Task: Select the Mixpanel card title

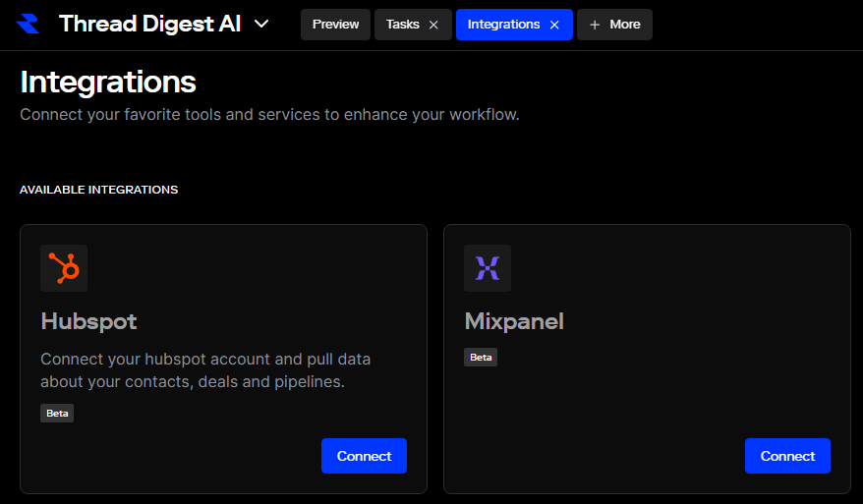Action: pyautogui.click(x=514, y=321)
